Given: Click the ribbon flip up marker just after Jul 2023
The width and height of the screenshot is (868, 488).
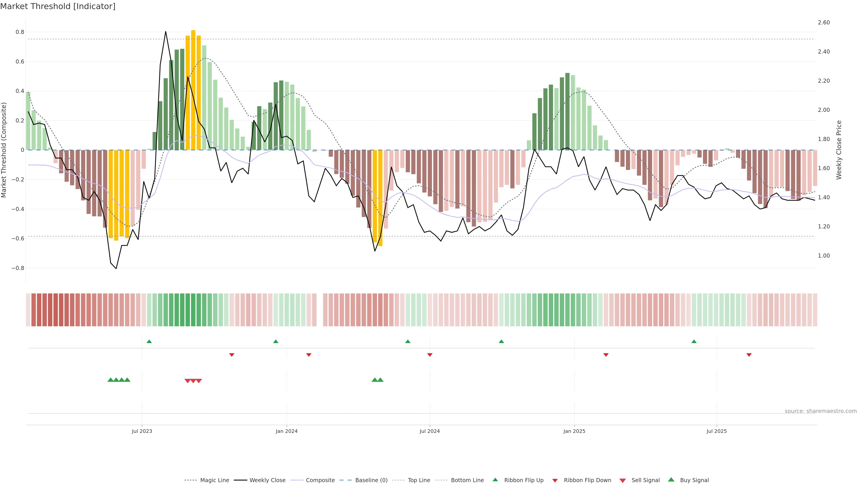Looking at the screenshot, I should pos(149,342).
